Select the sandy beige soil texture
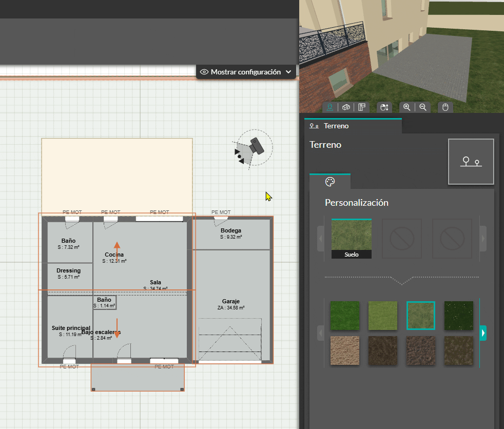Viewport: 504px width, 429px height. [x=345, y=350]
